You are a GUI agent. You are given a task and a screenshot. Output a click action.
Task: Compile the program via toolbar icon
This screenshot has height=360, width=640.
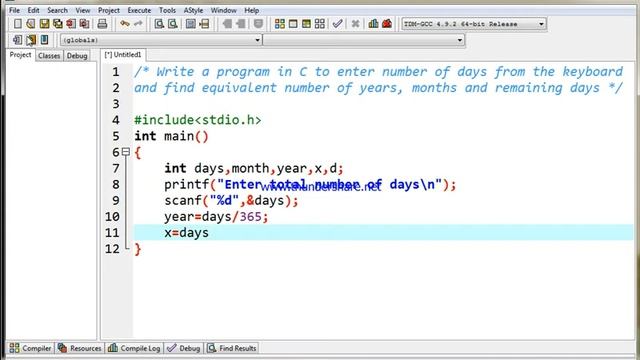point(280,24)
